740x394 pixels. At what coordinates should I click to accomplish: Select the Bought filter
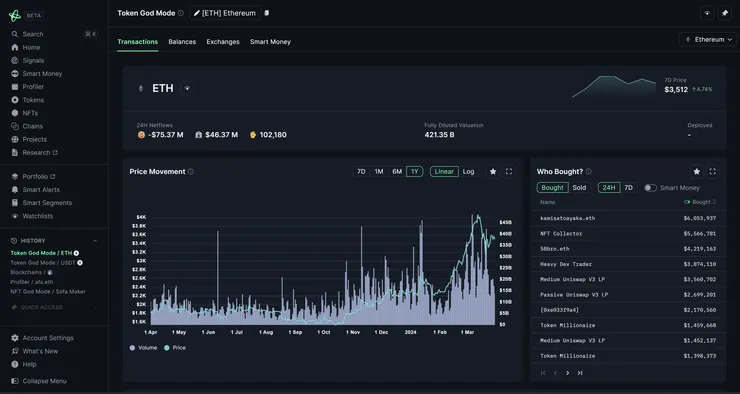552,188
